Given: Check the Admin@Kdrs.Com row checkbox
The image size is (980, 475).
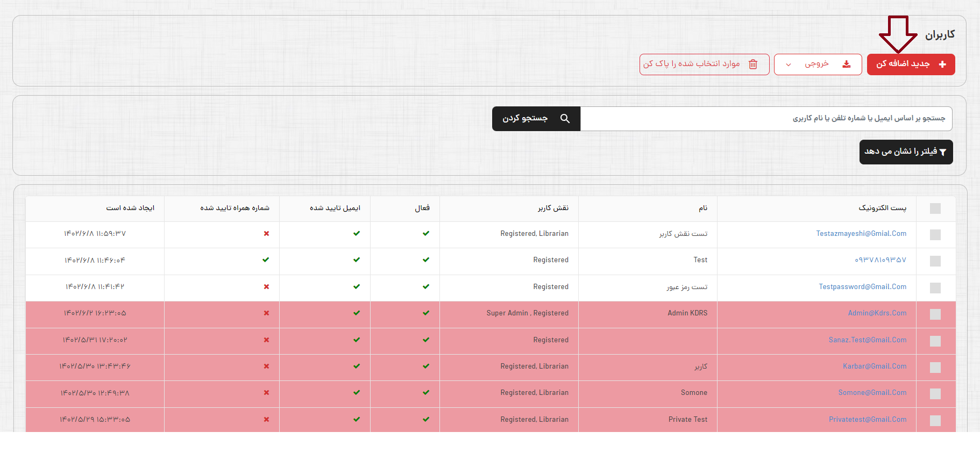Looking at the screenshot, I should tap(935, 314).
